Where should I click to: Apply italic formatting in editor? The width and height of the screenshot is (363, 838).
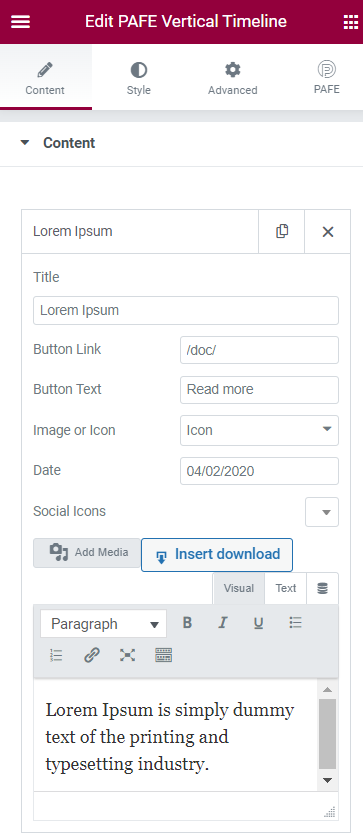tap(223, 623)
